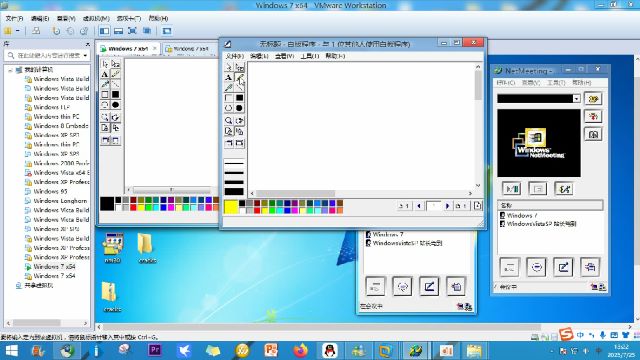Click Select Window tool in front whiteboard
This screenshot has height=360, width=640.
point(240,143)
